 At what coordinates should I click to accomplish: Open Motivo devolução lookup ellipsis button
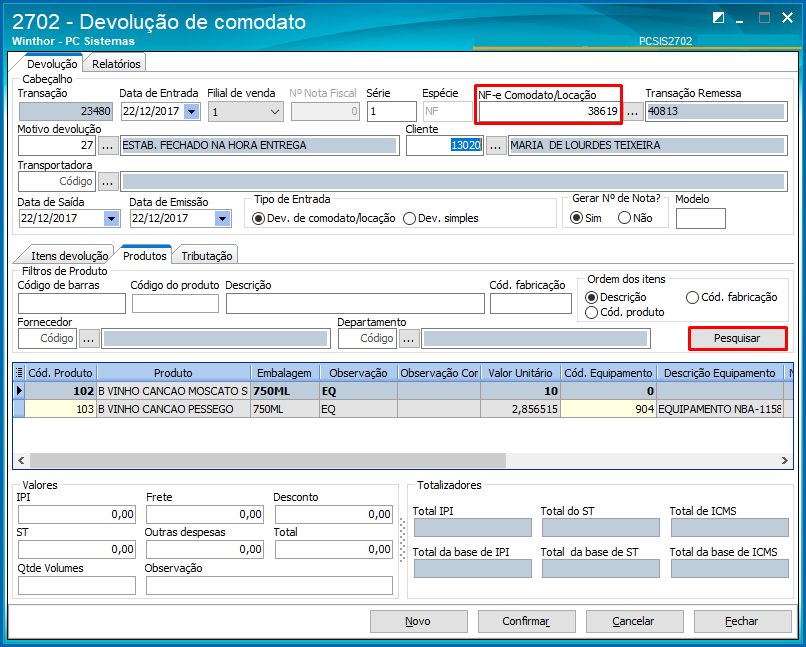[x=108, y=146]
